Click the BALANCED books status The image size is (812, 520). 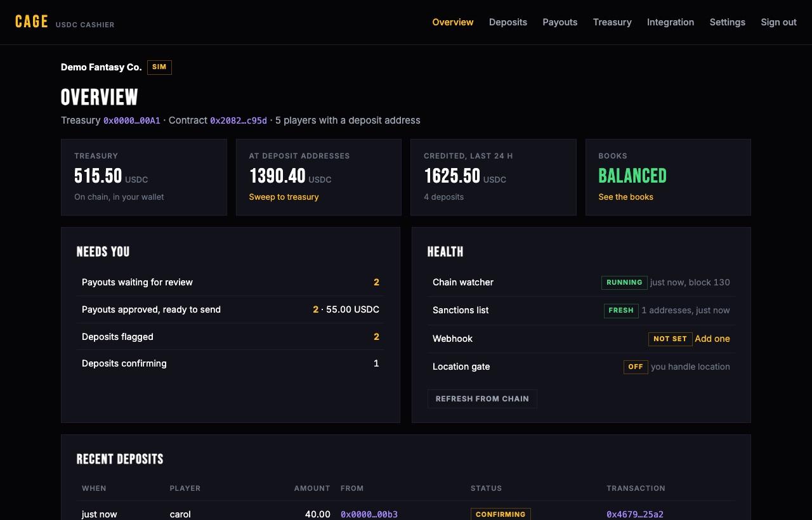pyautogui.click(x=632, y=176)
